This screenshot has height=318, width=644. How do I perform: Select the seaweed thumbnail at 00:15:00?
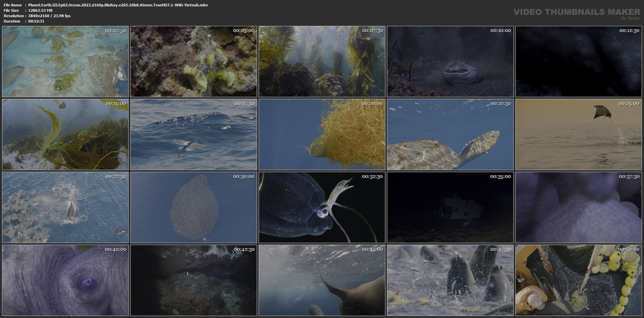pos(65,134)
